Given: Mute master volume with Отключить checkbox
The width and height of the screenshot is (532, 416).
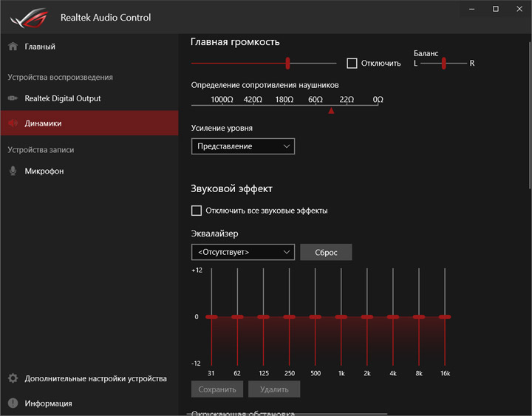Looking at the screenshot, I should (x=352, y=63).
